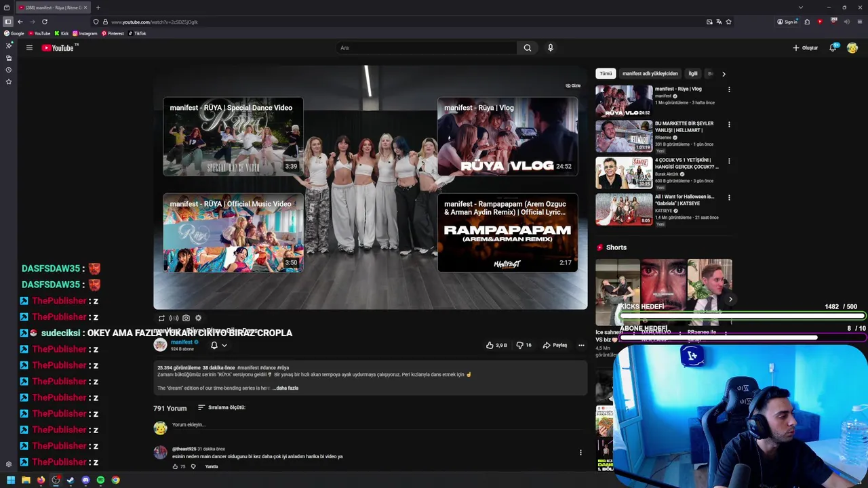Expand notification options chevron beside subscription bell
This screenshot has width=868, height=488.
click(x=224, y=346)
